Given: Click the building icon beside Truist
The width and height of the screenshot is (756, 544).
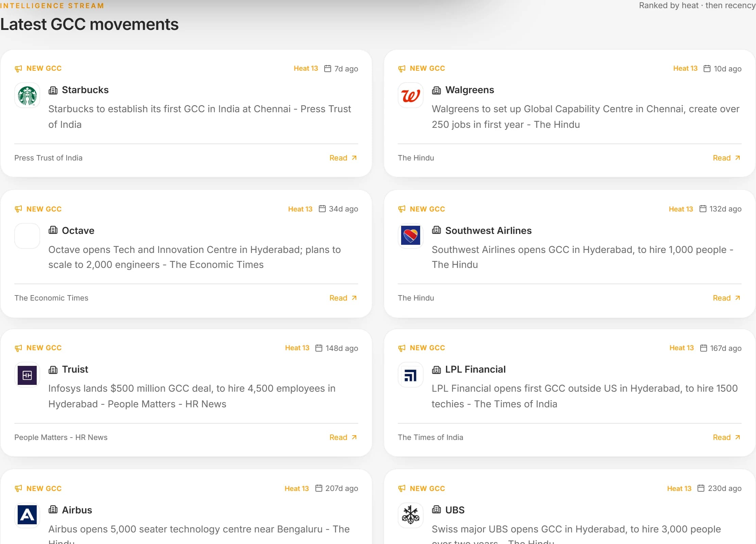Looking at the screenshot, I should tap(53, 370).
